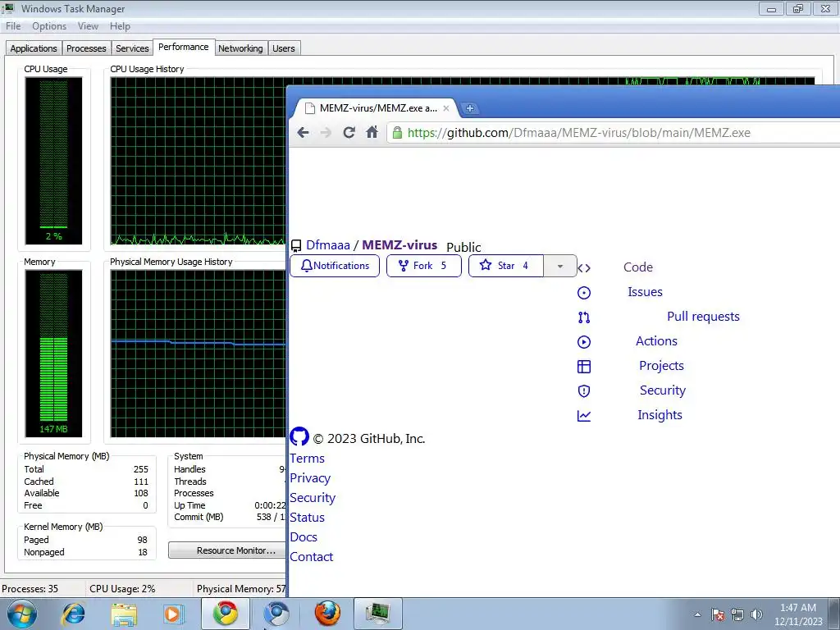Open the Terms footer link
Screen dimensions: 840x630
coord(307,459)
